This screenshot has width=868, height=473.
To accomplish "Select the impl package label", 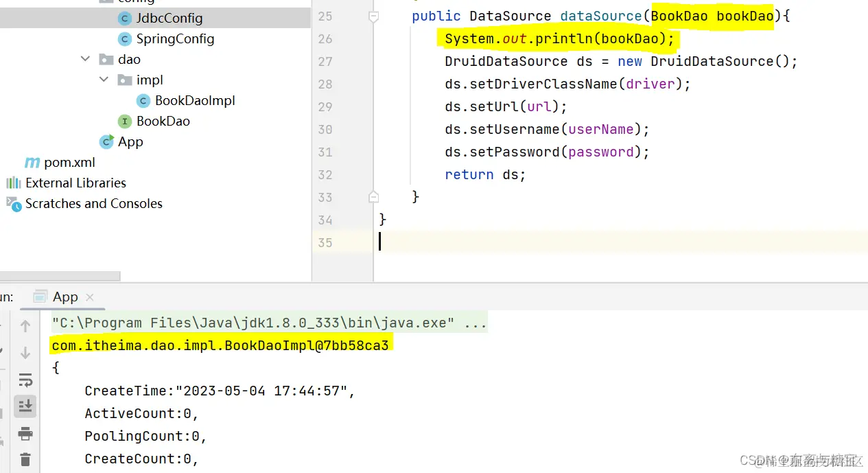I will tap(150, 80).
